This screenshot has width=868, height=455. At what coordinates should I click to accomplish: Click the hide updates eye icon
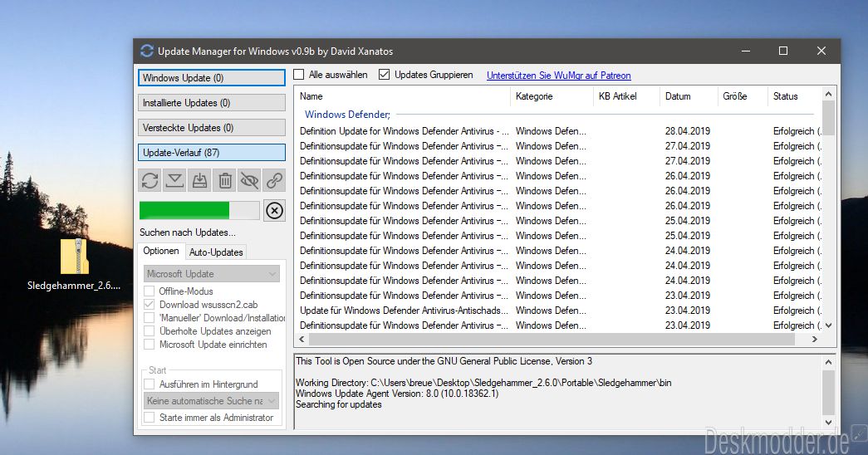click(x=250, y=180)
